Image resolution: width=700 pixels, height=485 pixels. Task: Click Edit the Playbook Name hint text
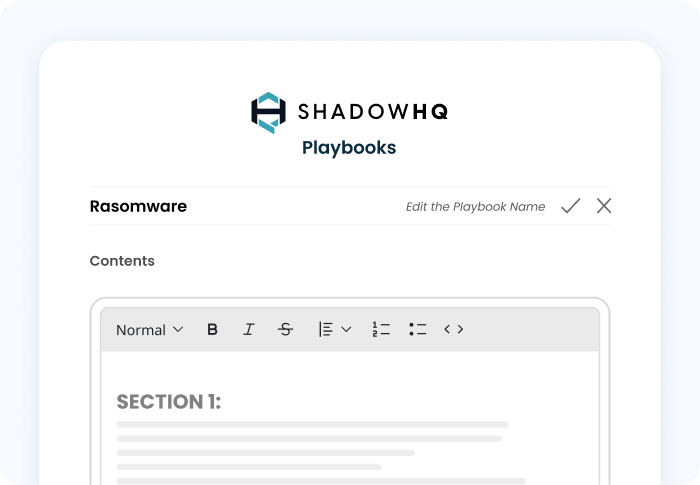pyautogui.click(x=475, y=207)
